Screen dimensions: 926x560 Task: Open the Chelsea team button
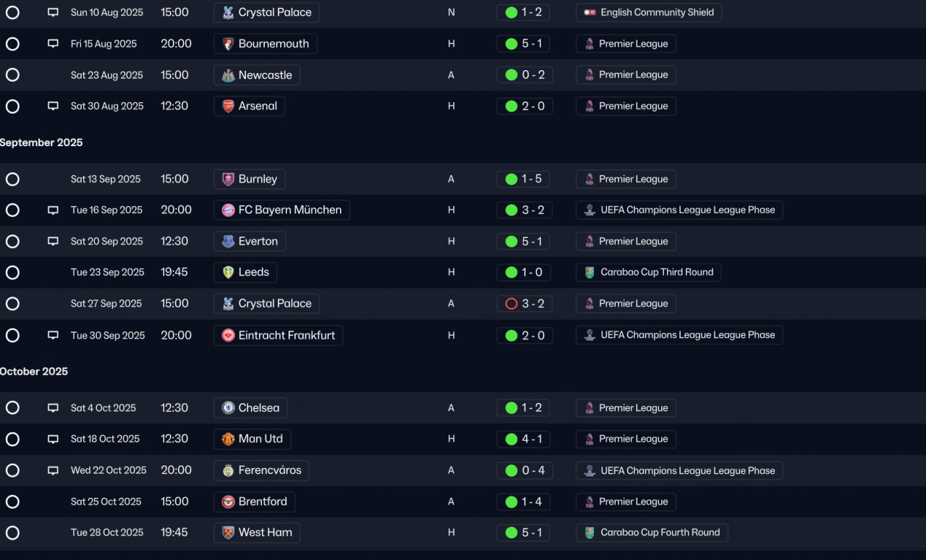pyautogui.click(x=250, y=408)
